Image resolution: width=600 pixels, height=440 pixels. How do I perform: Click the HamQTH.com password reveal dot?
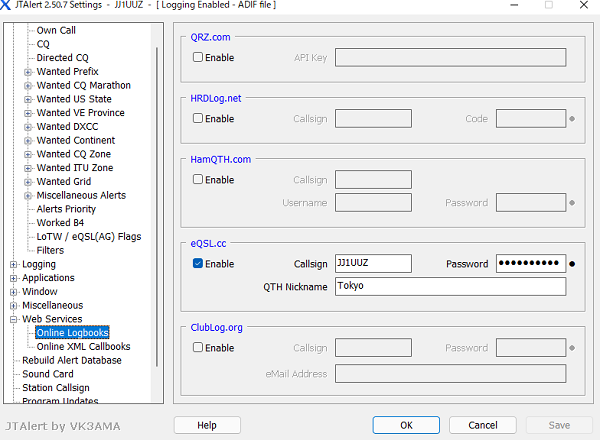click(572, 203)
